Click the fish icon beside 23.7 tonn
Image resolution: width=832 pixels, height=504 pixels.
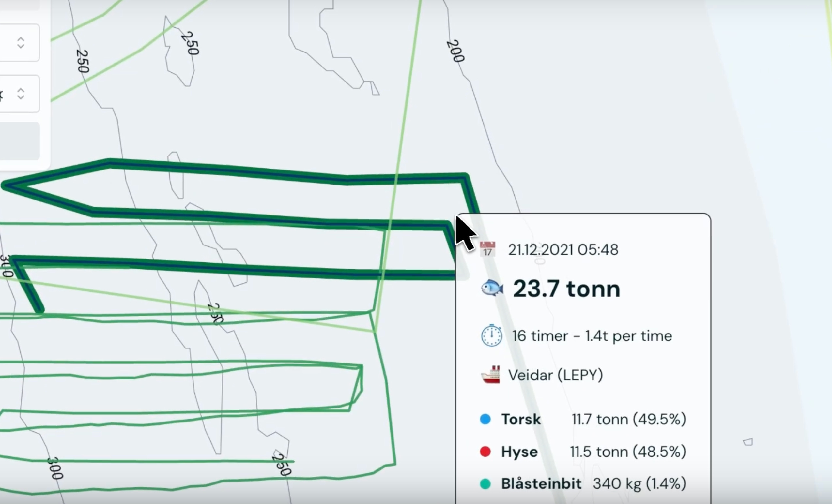[x=492, y=289]
